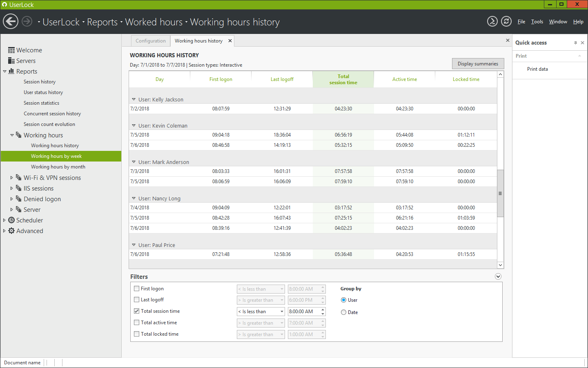
Task: Click the Reports bar chart icon
Action: [11, 71]
